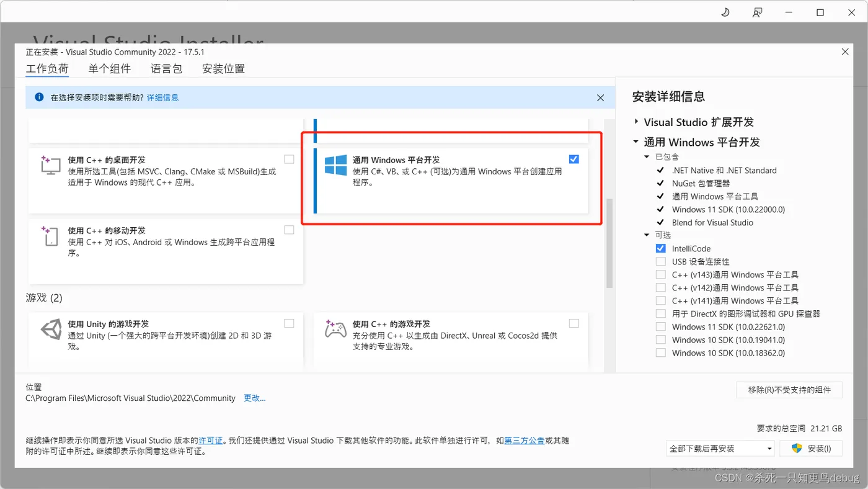This screenshot has height=489, width=868.
Task: Check Windows 11 SDK (10.0.22621.0)
Action: [660, 326]
